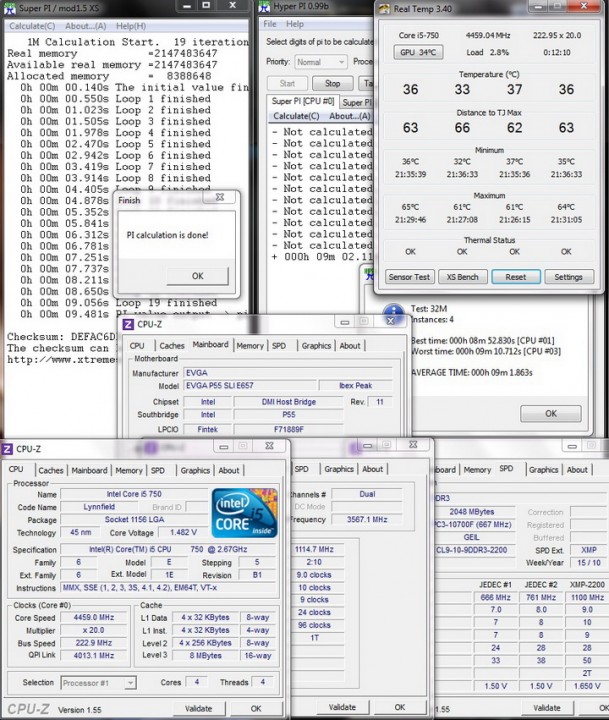609x720 pixels.
Task: Click QPI Link value 4013.1 MHz
Action: [94, 655]
